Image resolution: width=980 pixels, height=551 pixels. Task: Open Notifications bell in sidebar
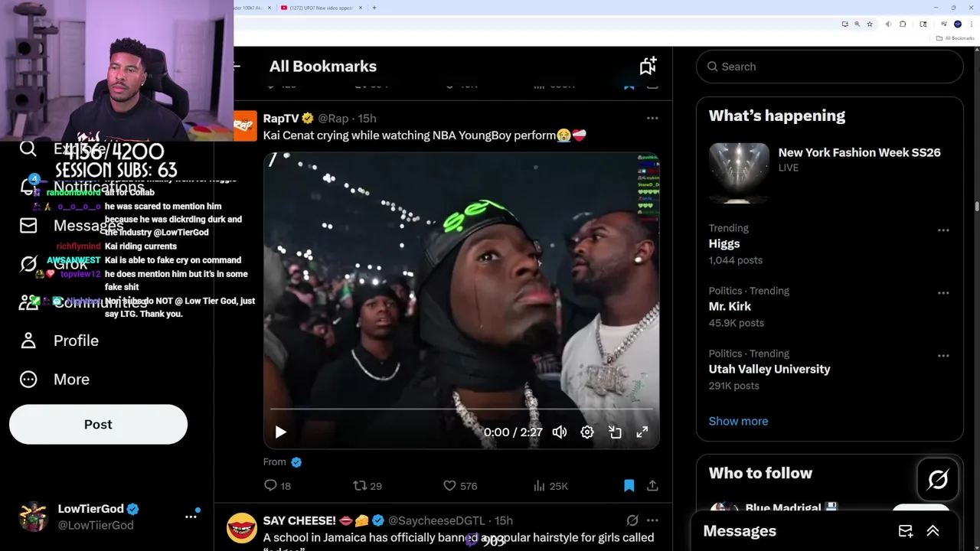click(x=28, y=187)
